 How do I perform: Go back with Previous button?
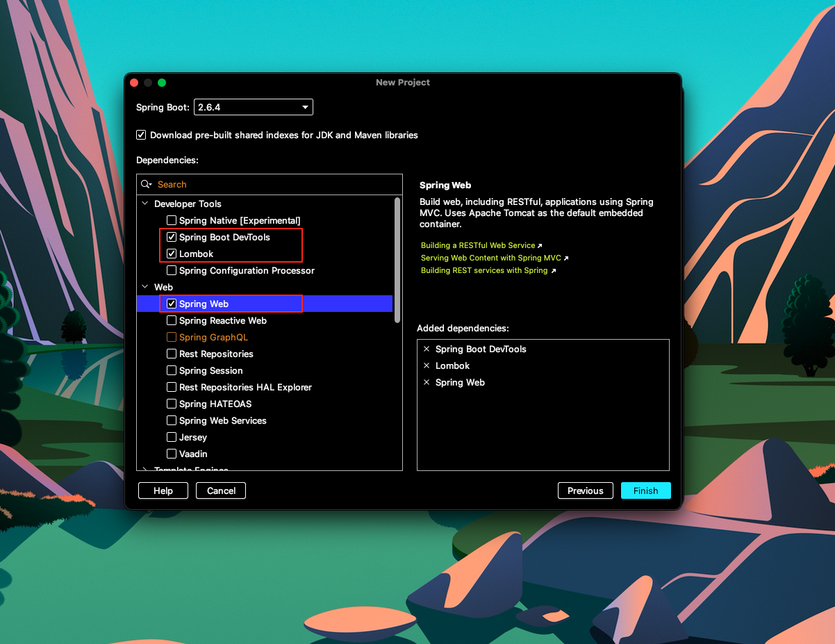point(586,490)
